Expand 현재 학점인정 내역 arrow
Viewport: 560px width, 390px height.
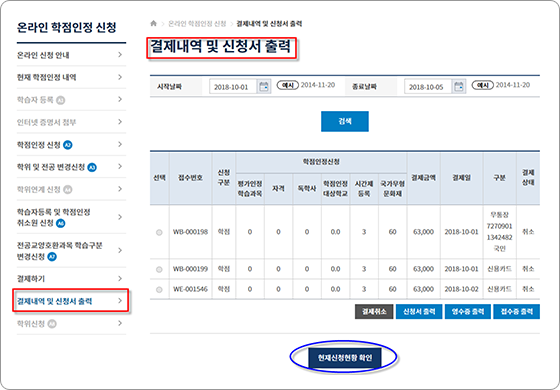point(120,77)
